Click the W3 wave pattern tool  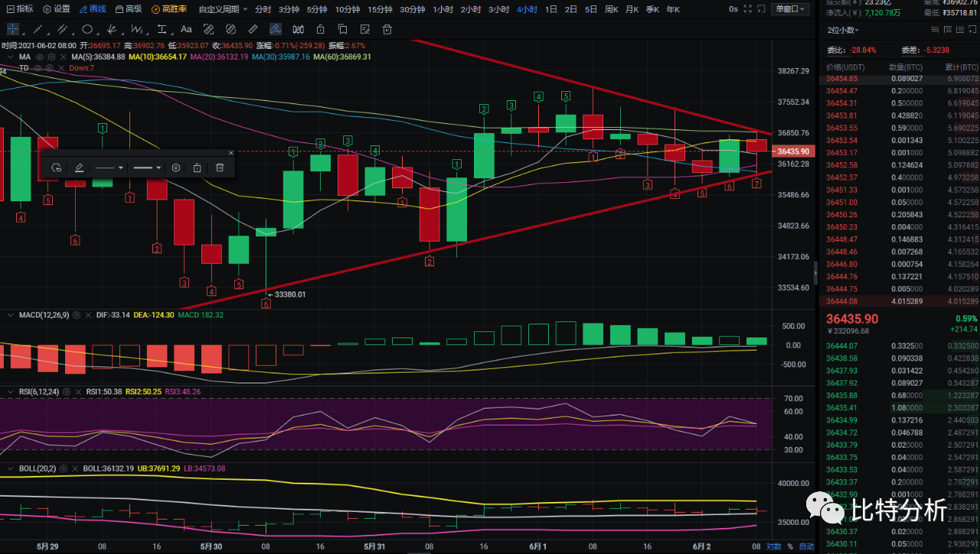point(137,30)
